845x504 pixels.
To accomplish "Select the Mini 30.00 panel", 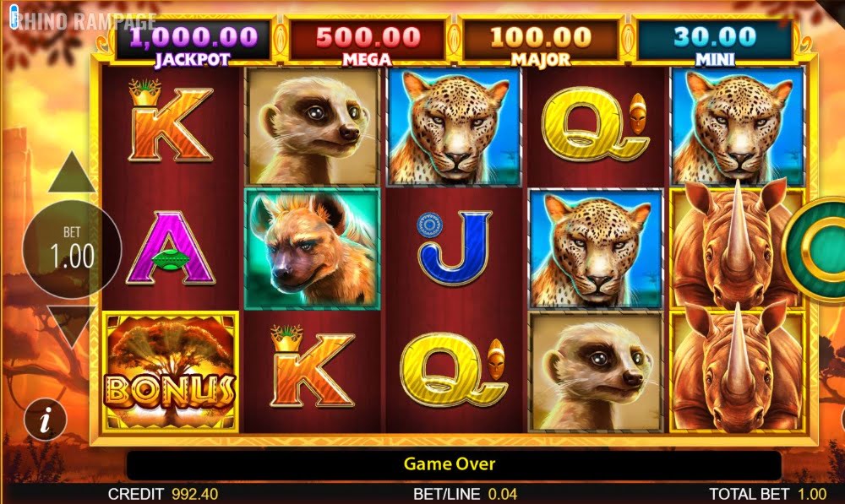I will (x=715, y=42).
